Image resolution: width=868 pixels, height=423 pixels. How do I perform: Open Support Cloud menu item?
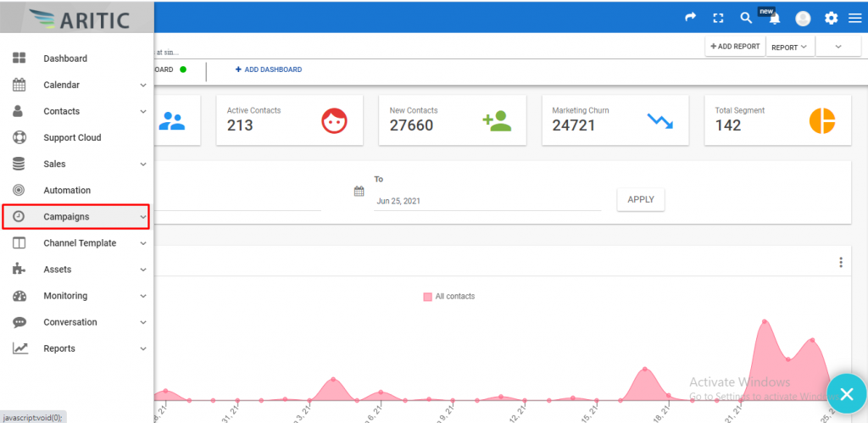click(x=73, y=137)
